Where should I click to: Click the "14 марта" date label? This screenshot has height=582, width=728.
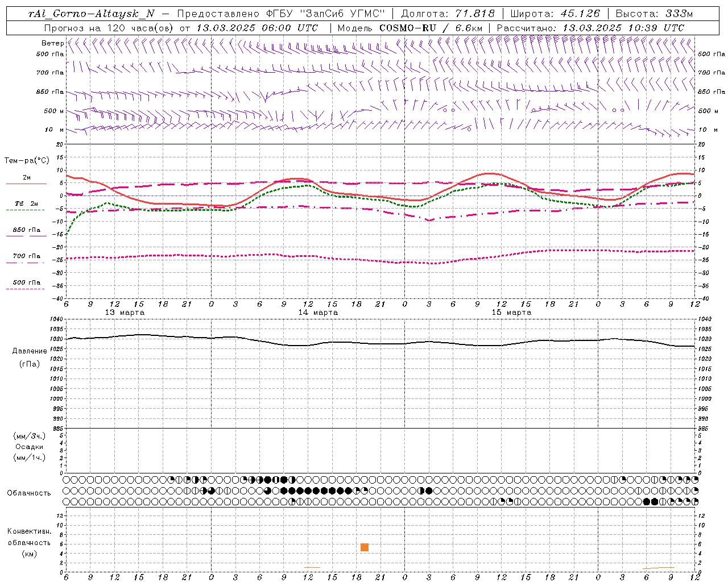pos(318,313)
